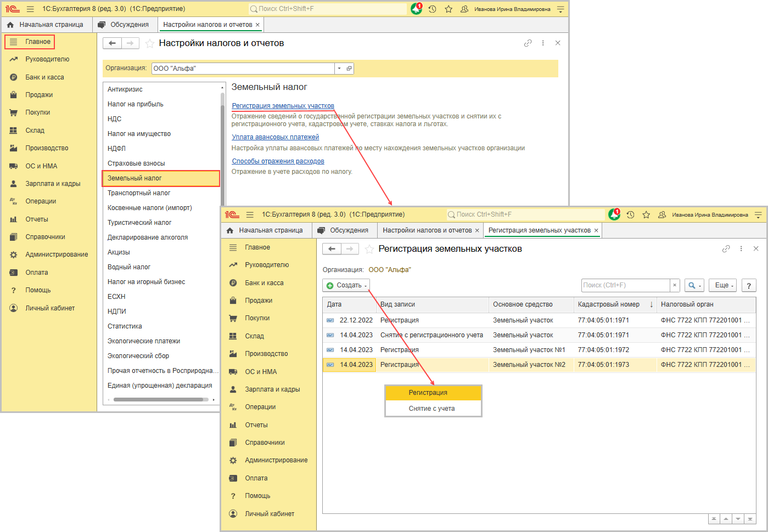Open Личный кабинет in front window sidebar
768x532 pixels.
pyautogui.click(x=270, y=514)
